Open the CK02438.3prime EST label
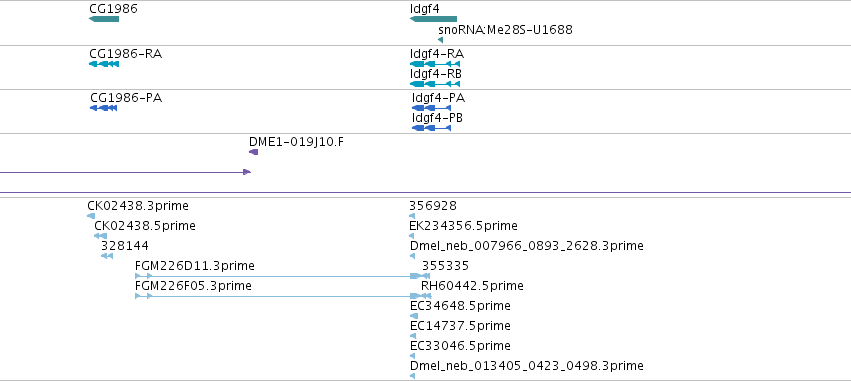This screenshot has width=851, height=381. (x=138, y=206)
